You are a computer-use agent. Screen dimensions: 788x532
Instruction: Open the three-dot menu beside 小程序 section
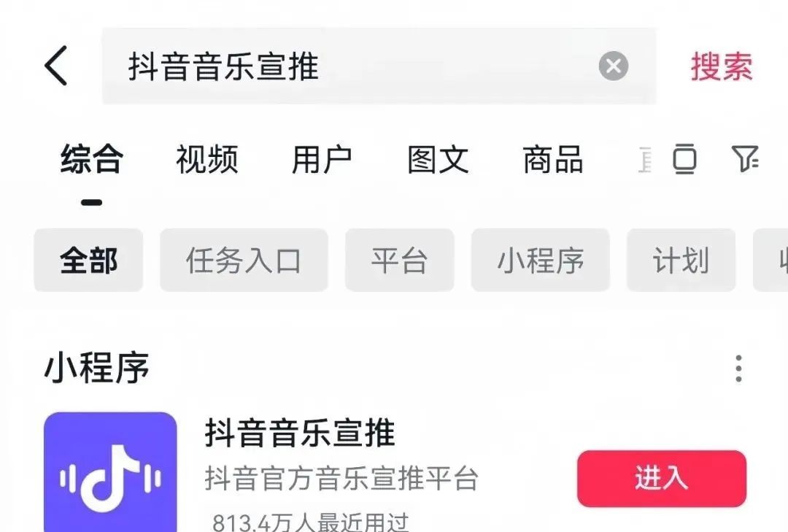pyautogui.click(x=738, y=369)
